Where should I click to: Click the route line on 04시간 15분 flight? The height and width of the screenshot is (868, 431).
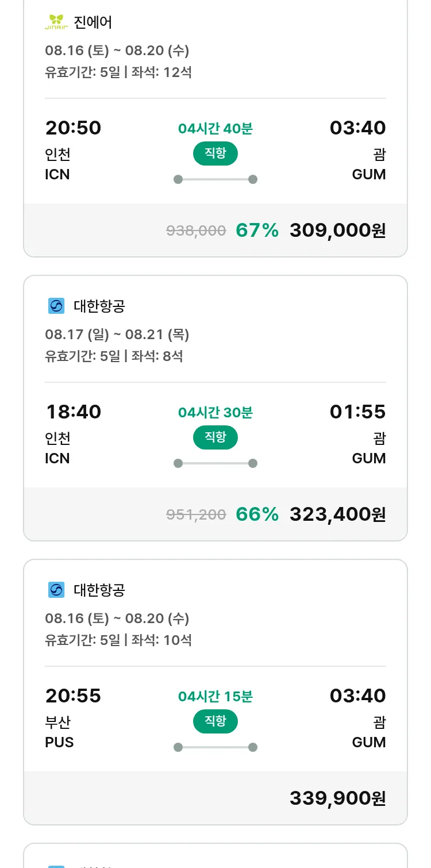(x=215, y=747)
